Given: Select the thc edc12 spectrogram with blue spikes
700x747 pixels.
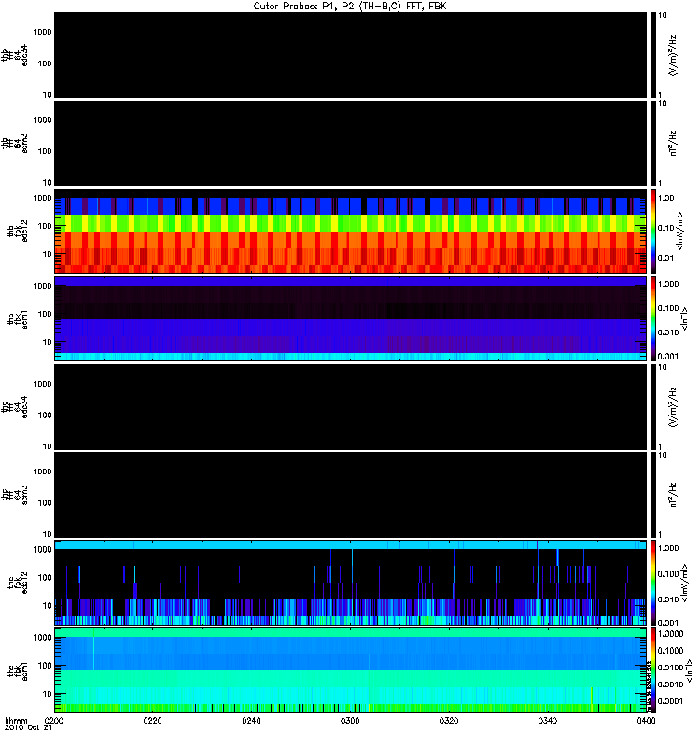Looking at the screenshot, I should click(350, 583).
